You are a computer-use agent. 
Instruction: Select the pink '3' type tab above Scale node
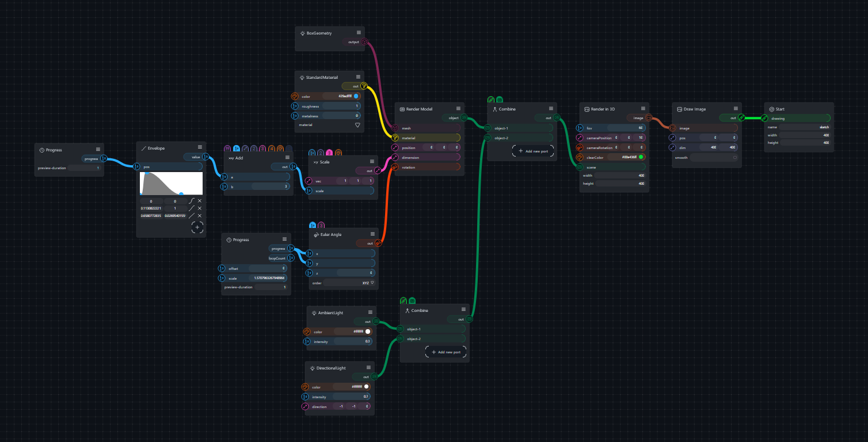pos(329,153)
